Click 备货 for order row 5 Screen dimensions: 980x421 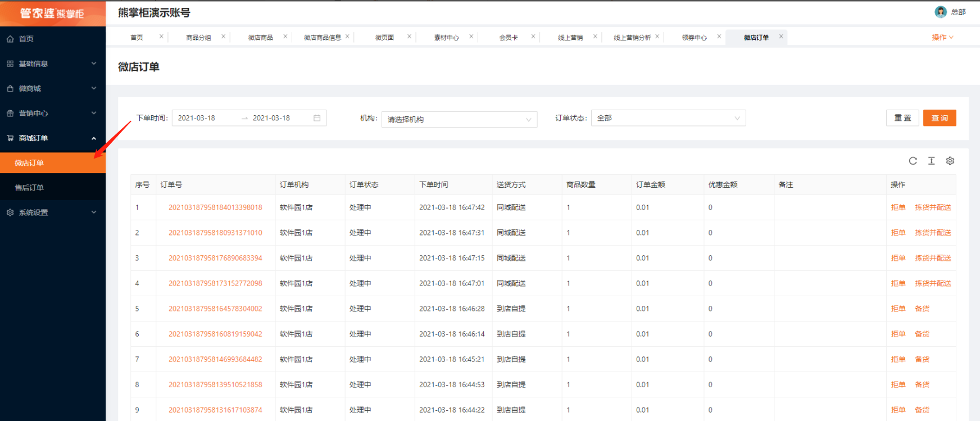click(x=922, y=309)
